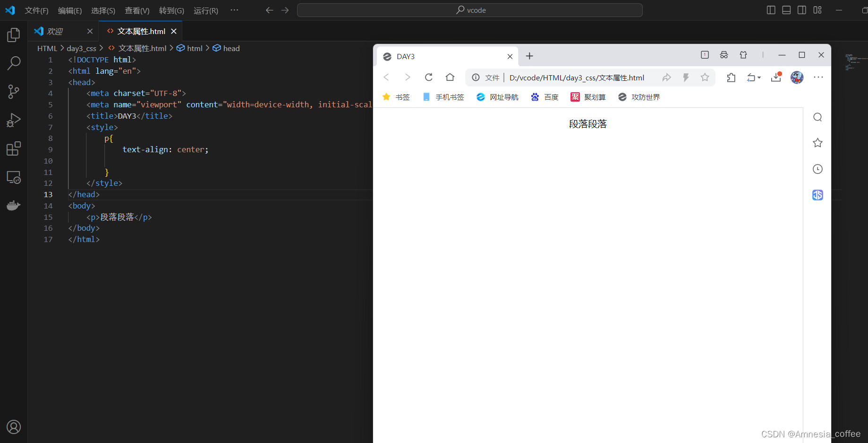868x443 pixels.
Task: Go to browser home page
Action: 450,77
